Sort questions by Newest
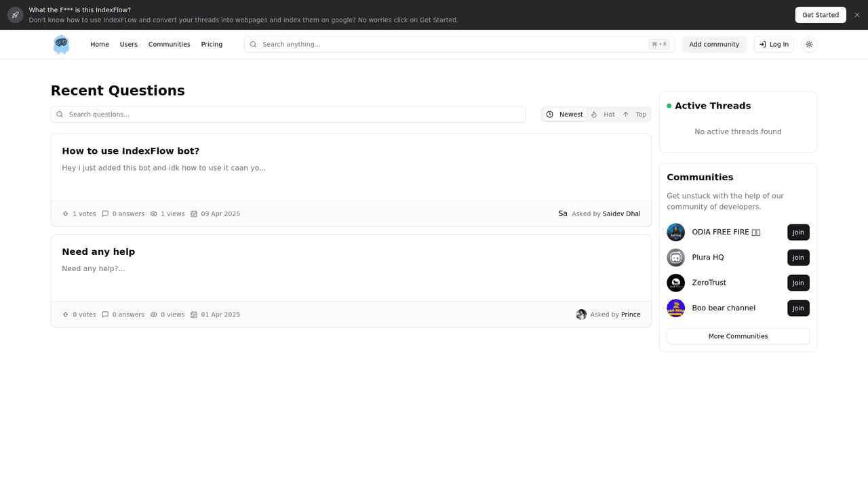 tap(564, 115)
